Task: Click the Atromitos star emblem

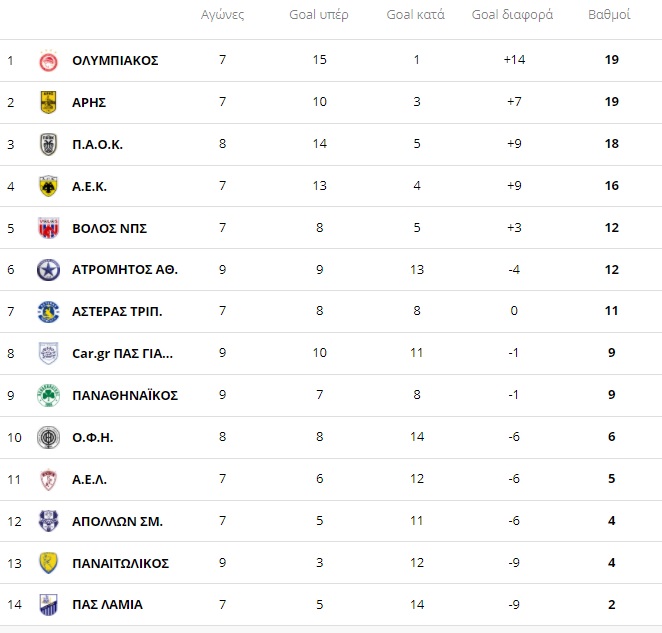Action: tap(49, 270)
